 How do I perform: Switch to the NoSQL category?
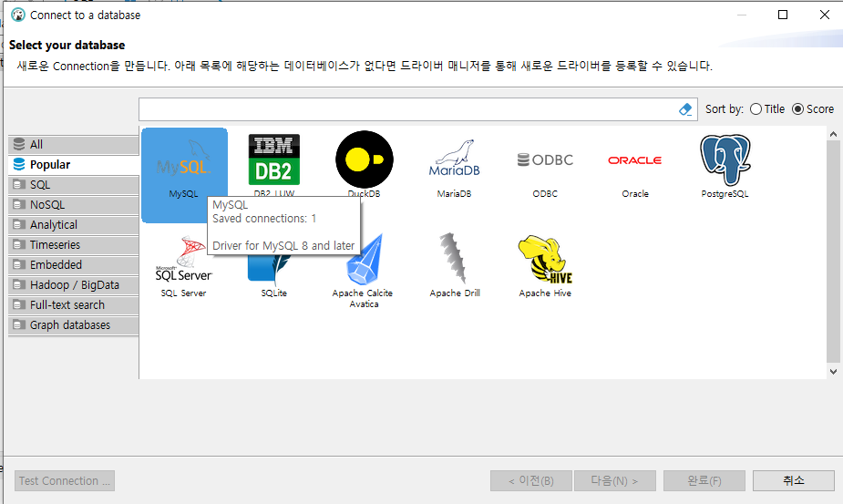coord(74,205)
